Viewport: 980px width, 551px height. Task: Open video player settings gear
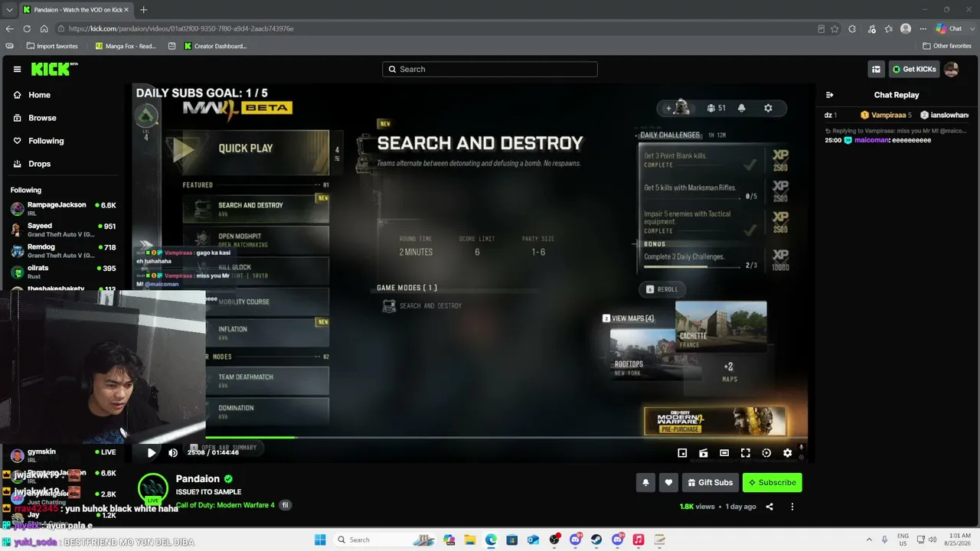787,453
